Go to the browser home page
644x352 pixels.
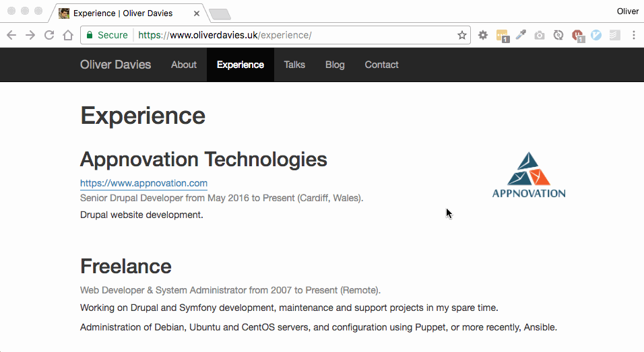click(x=68, y=36)
